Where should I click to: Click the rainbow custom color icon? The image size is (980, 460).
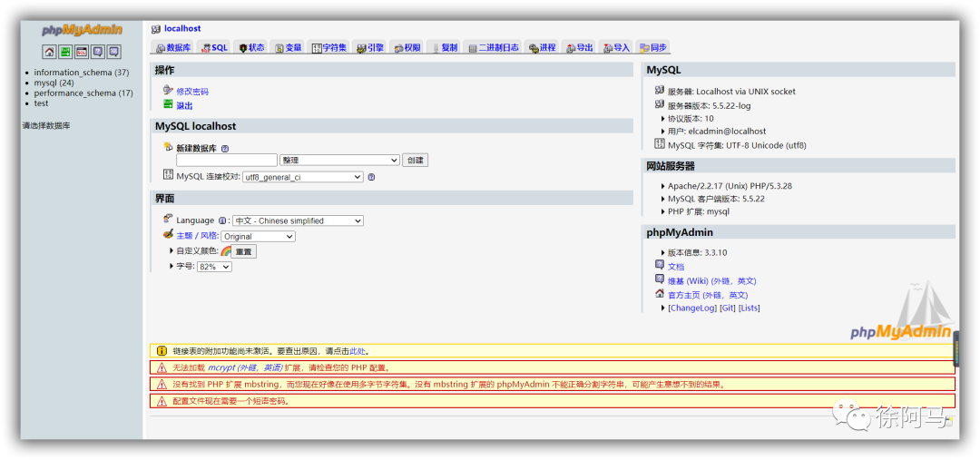pyautogui.click(x=226, y=250)
